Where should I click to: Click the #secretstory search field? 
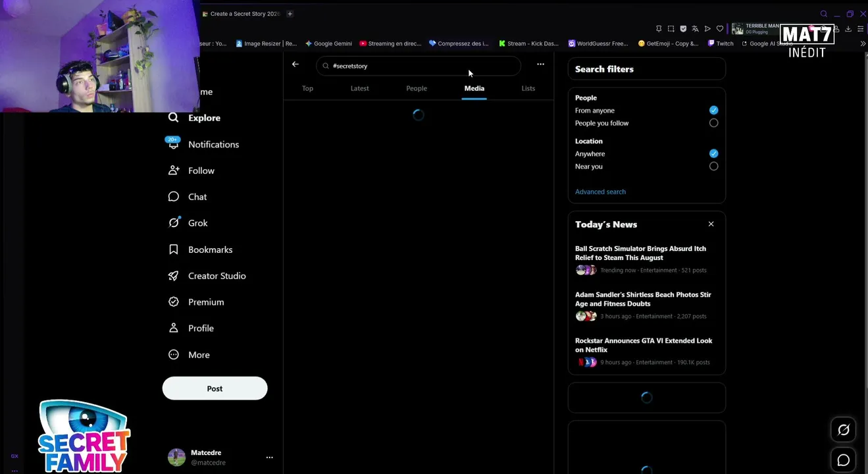coord(419,66)
